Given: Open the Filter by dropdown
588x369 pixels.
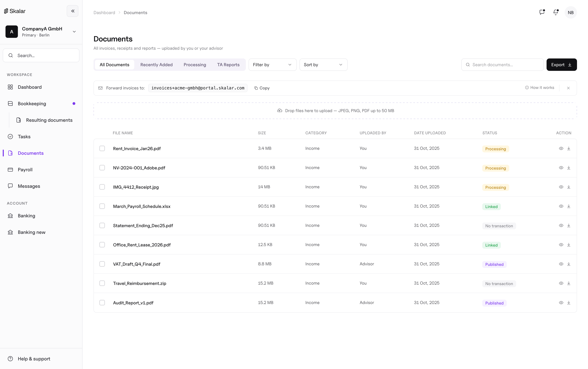Looking at the screenshot, I should click(x=272, y=65).
